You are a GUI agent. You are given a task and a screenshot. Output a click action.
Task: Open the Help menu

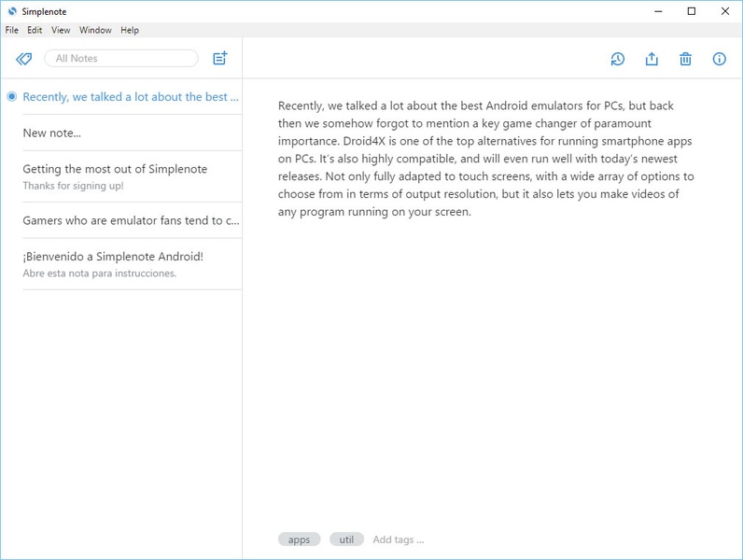click(130, 30)
